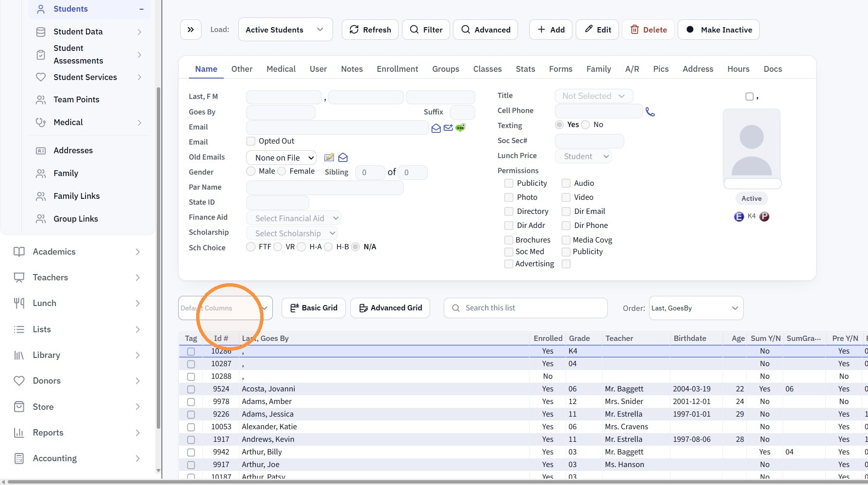Click the double-arrow expand panel button

tap(191, 30)
